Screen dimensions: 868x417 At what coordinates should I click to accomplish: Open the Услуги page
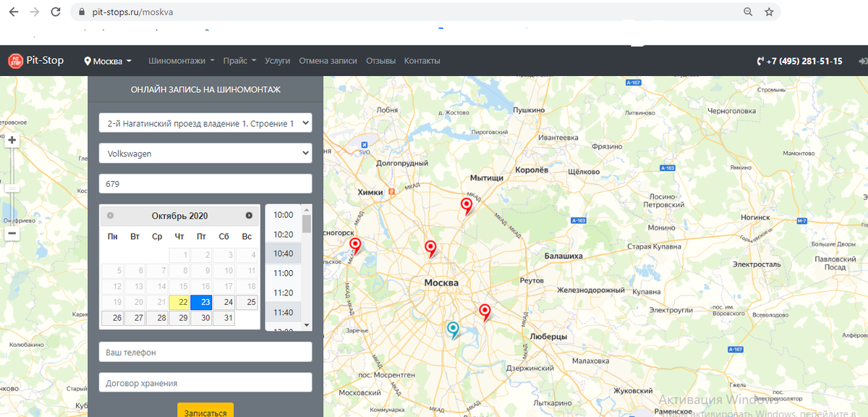(x=277, y=61)
